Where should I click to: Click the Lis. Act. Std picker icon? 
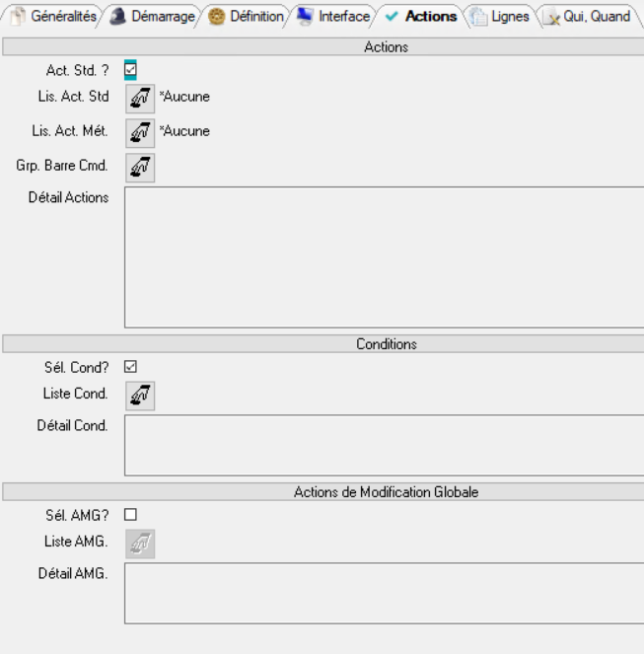pyautogui.click(x=140, y=97)
